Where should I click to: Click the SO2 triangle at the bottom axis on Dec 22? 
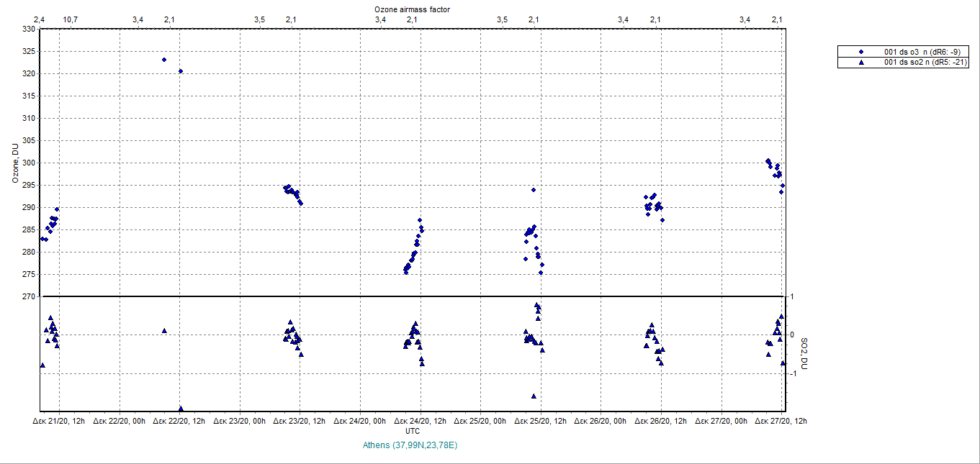[x=181, y=409]
